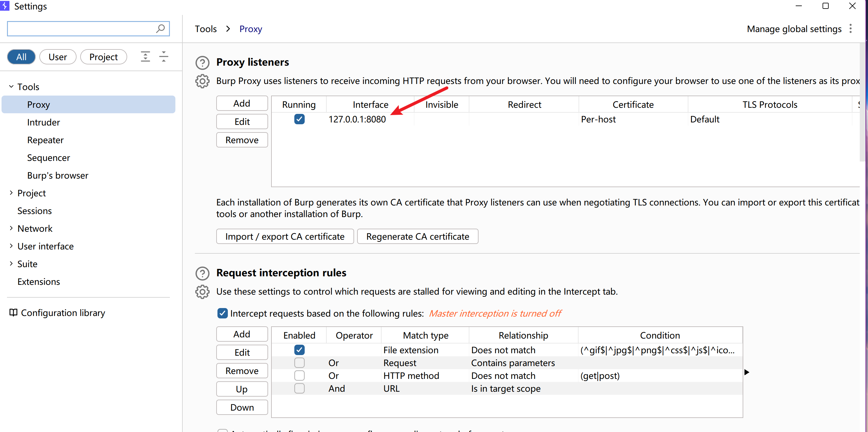Viewport: 868px width, 432px height.
Task: Select the User filter tab
Action: pyautogui.click(x=58, y=57)
